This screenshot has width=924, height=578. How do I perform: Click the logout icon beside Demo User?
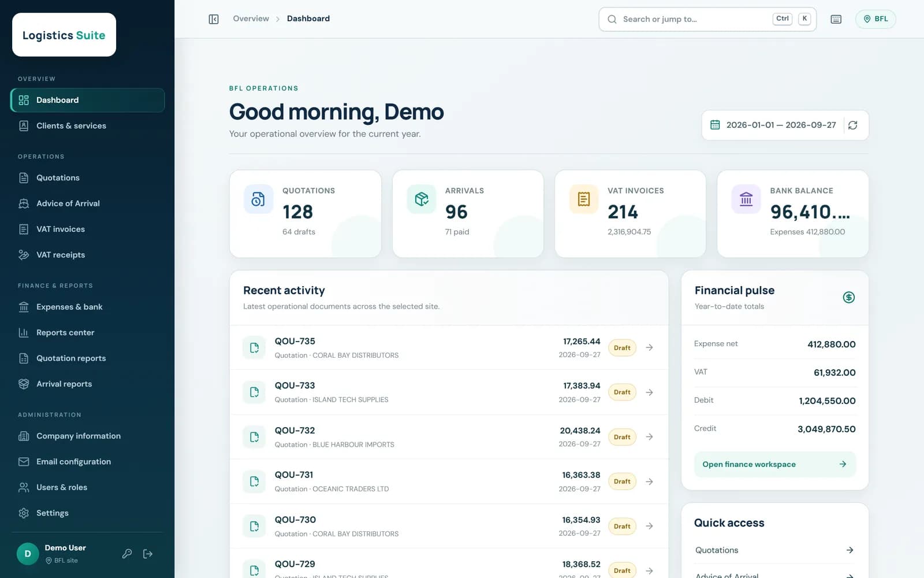[148, 554]
